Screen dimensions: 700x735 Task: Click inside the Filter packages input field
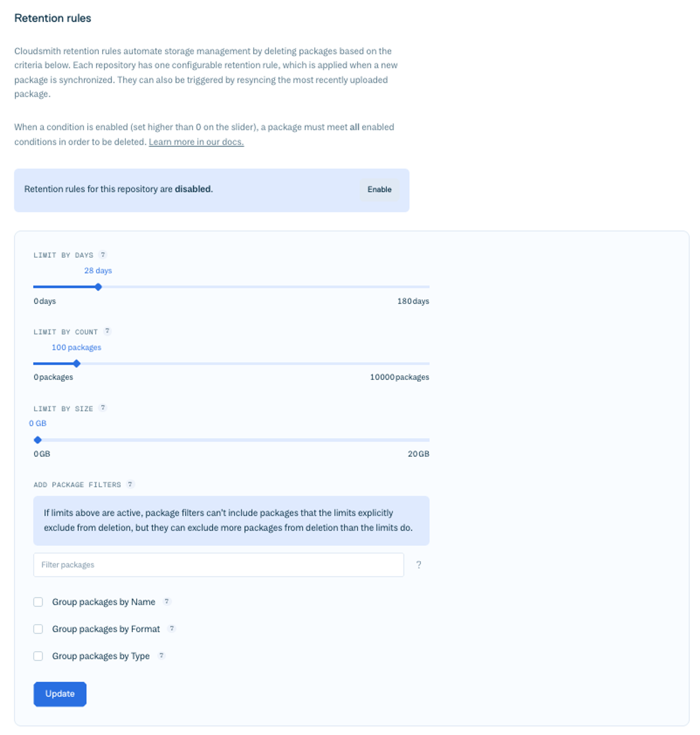pos(218,565)
